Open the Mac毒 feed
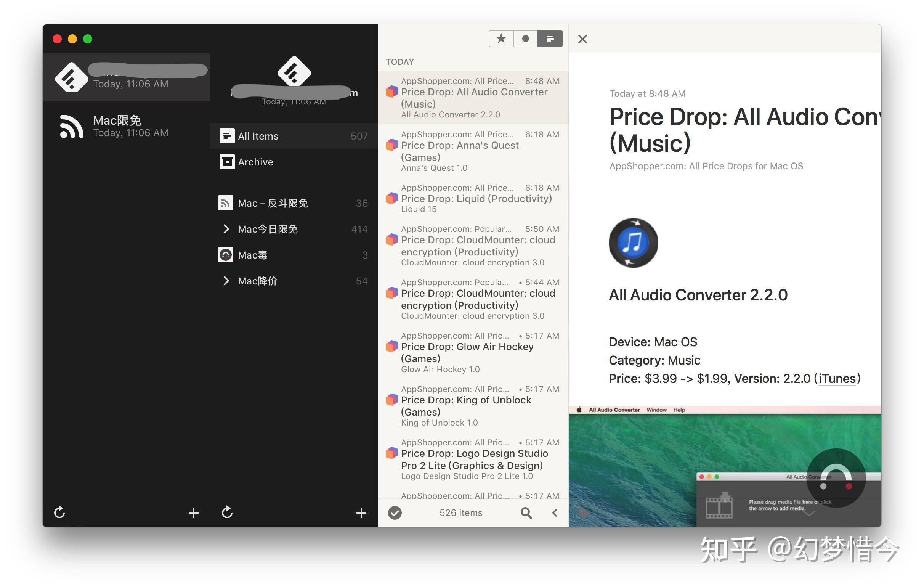This screenshot has height=588, width=924. point(294,255)
